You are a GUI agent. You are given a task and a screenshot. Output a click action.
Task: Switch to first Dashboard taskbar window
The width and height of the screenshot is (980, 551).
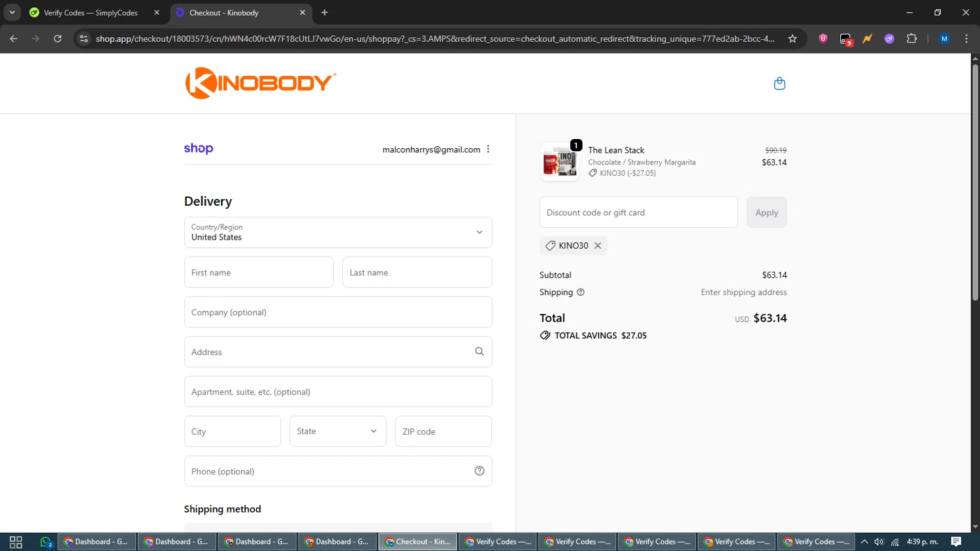pyautogui.click(x=97, y=542)
